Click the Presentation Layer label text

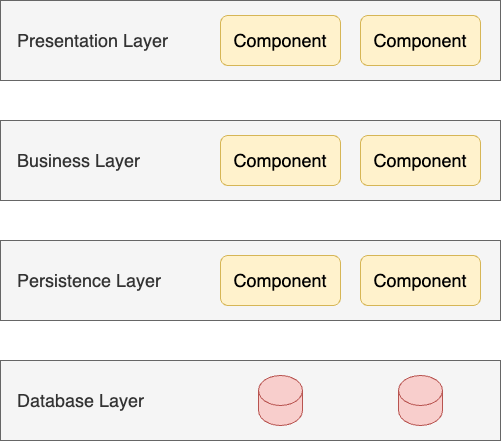click(x=92, y=41)
